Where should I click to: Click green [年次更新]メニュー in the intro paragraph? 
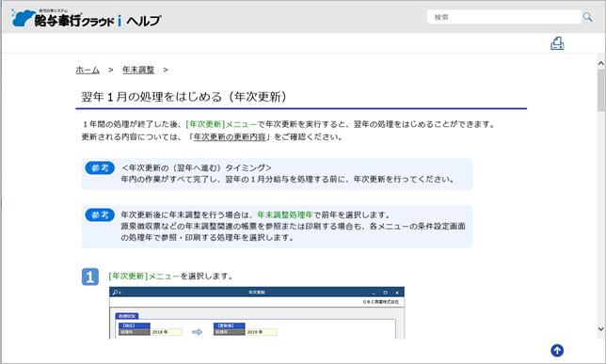221,124
